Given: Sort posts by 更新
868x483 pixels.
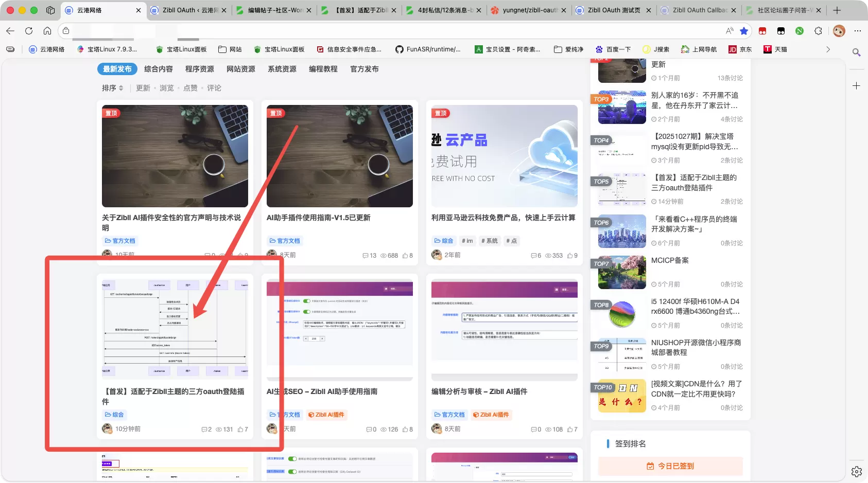Looking at the screenshot, I should 143,88.
